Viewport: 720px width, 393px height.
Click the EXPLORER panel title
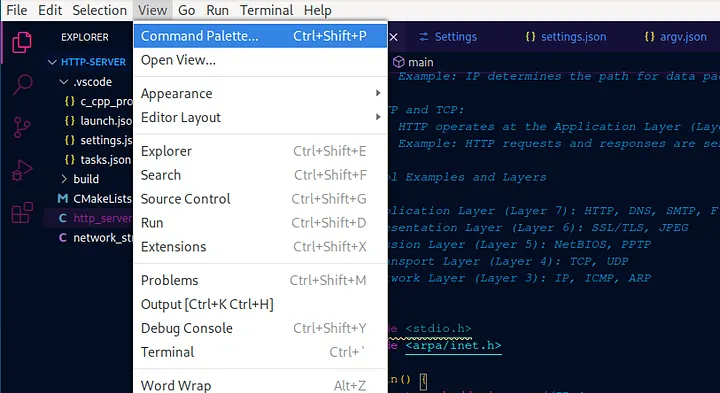(x=85, y=37)
